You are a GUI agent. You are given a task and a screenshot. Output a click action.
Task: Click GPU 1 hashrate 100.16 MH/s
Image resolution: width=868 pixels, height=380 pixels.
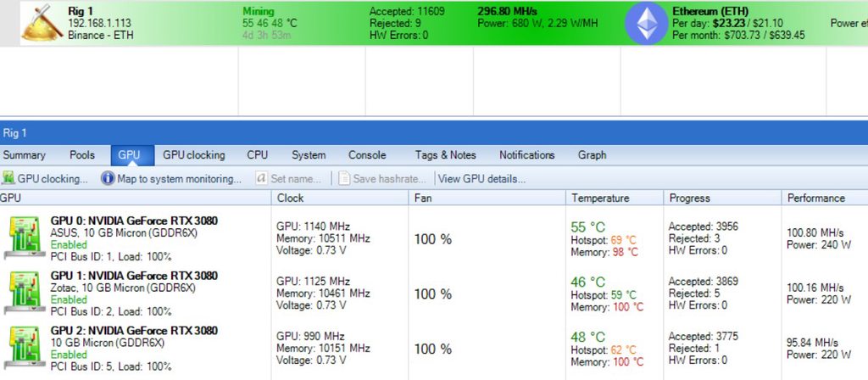click(815, 288)
